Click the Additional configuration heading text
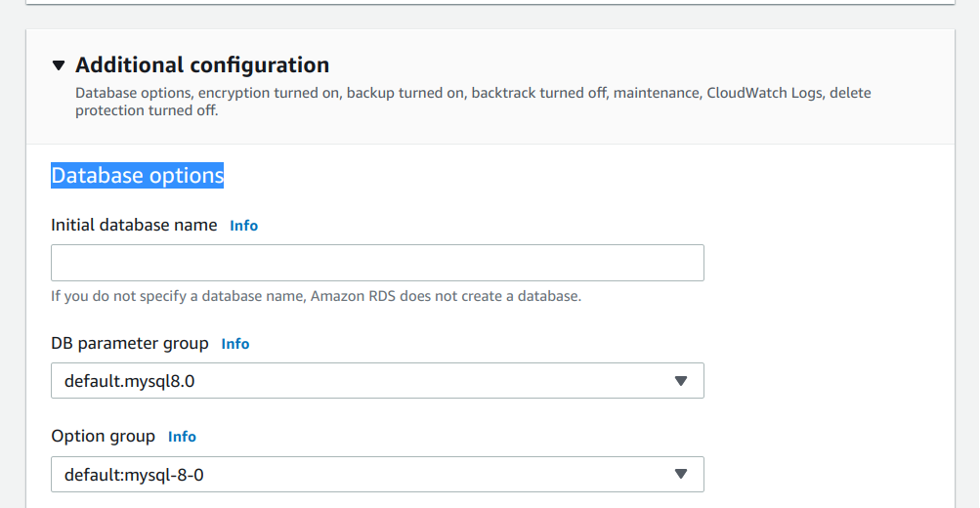The height and width of the screenshot is (508, 980). coord(201,65)
